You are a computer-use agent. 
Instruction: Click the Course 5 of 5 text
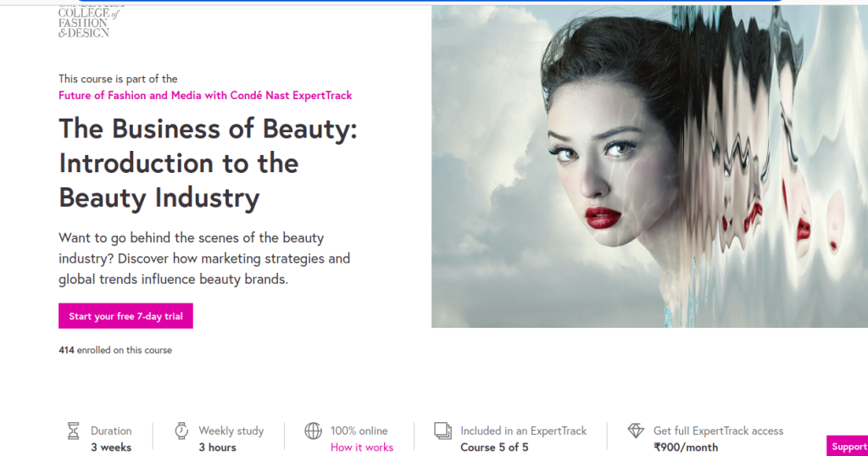point(494,447)
